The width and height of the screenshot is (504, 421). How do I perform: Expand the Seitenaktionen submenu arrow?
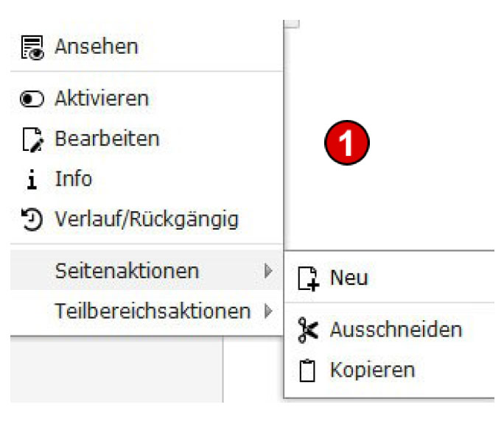[268, 271]
